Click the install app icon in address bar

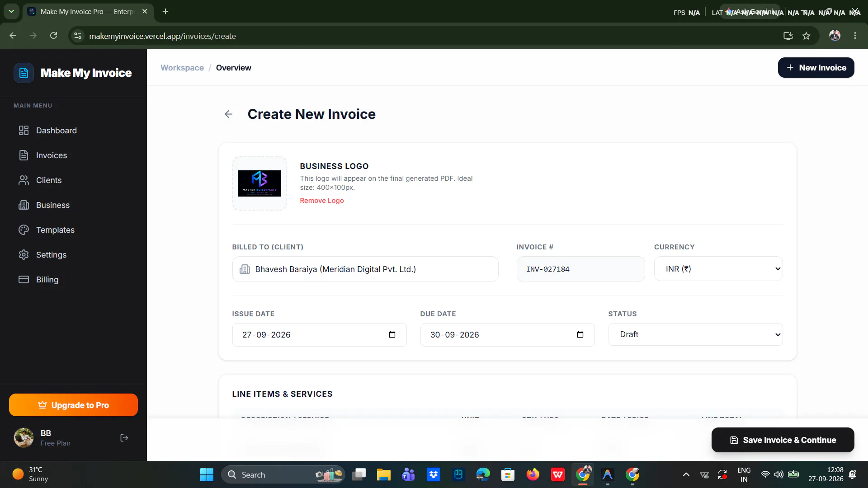788,36
